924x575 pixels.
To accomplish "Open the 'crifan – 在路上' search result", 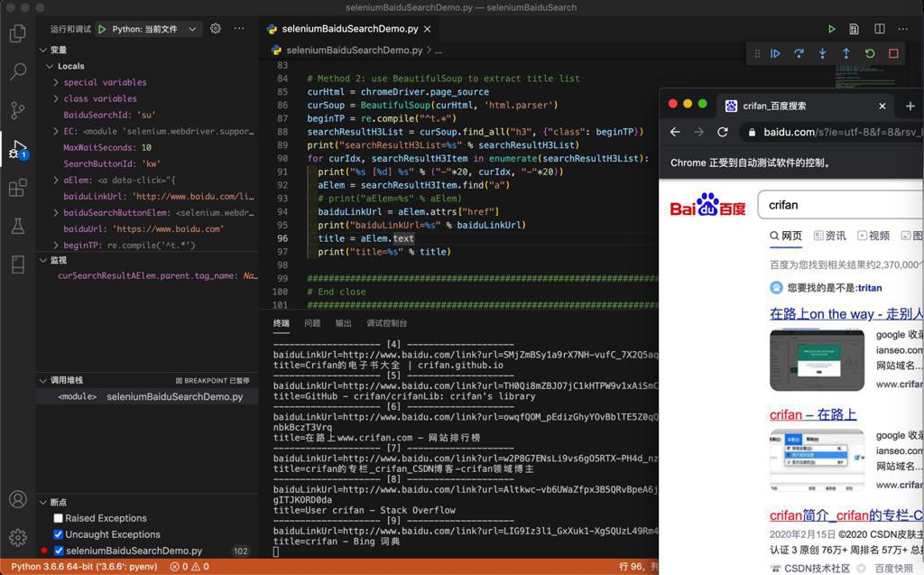I will pyautogui.click(x=813, y=414).
